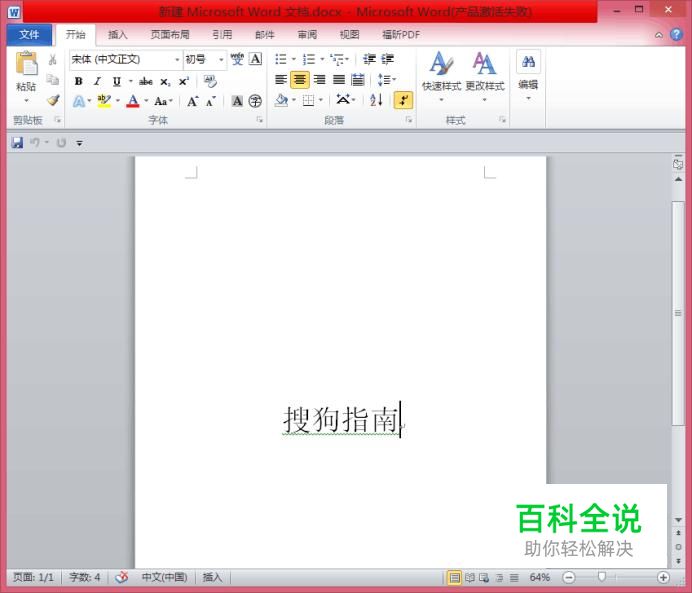Open Borders dropdown arrow

(x=321, y=101)
